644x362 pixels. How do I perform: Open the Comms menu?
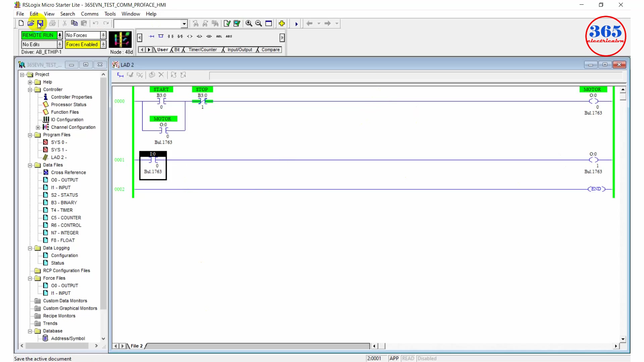[x=90, y=14]
